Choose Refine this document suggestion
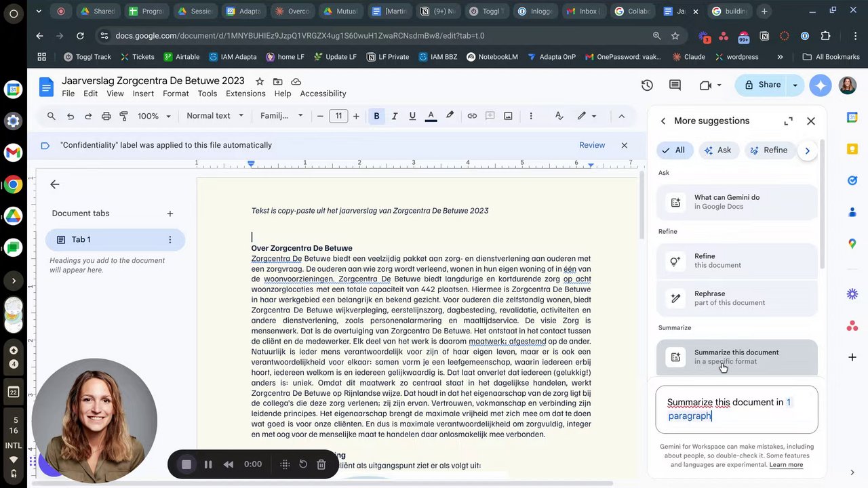Screen dimensions: 868x488 737,261
